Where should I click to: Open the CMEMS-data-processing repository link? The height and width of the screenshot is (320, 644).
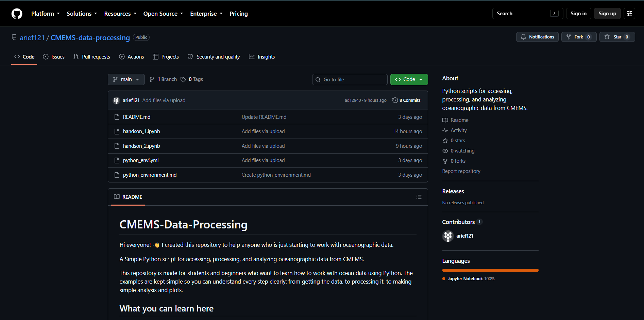(90, 37)
